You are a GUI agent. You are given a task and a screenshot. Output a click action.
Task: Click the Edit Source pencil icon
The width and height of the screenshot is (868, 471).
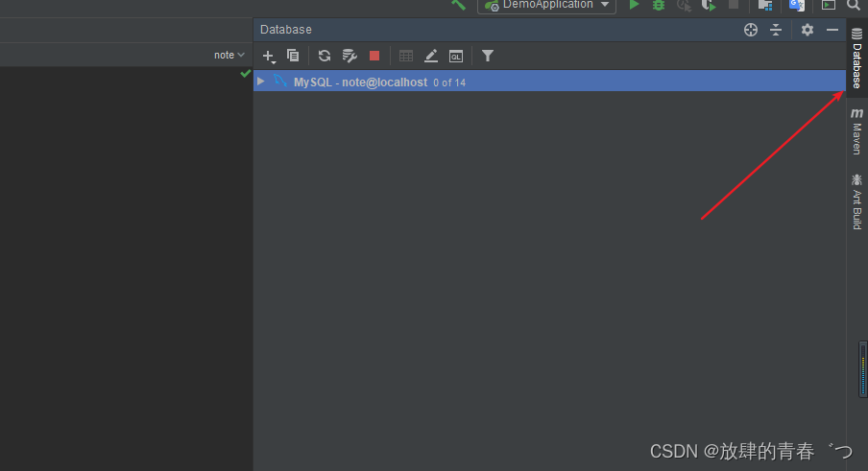(431, 56)
